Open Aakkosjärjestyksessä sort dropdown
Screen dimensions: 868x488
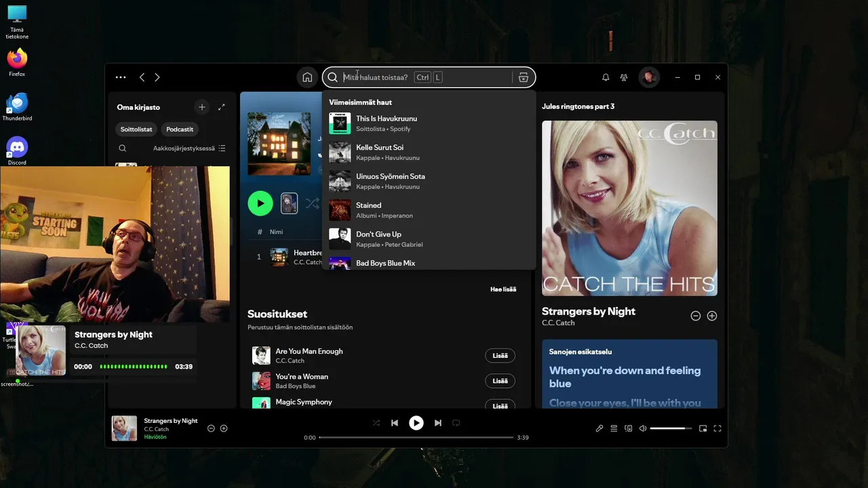coord(184,148)
